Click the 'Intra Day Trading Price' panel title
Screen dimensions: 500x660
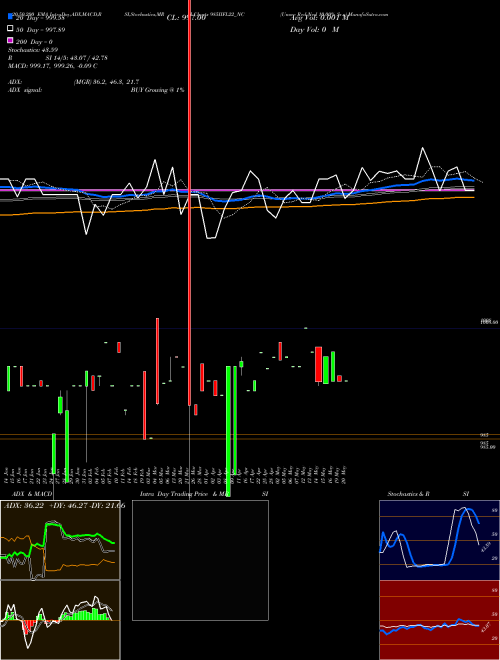173,494
